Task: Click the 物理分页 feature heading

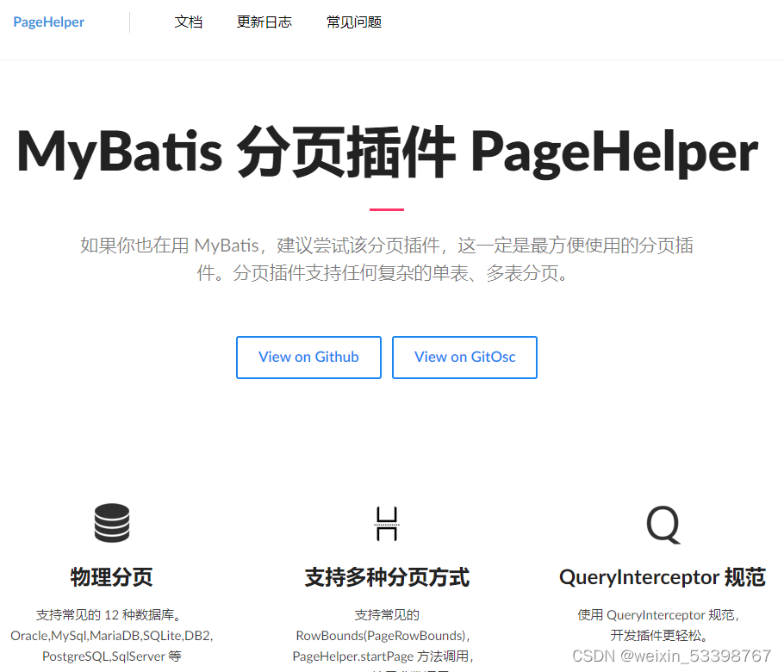Action: 111,577
